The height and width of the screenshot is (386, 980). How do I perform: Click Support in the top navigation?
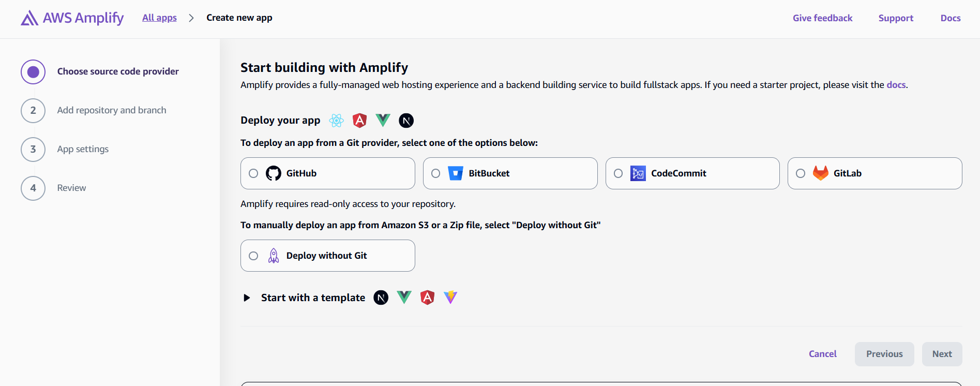coord(896,18)
